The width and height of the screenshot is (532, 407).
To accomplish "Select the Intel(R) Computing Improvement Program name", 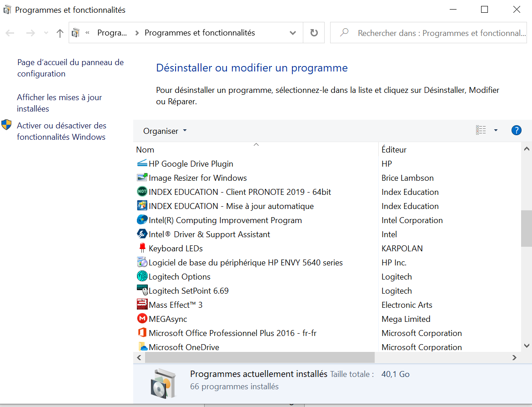I will [x=225, y=220].
